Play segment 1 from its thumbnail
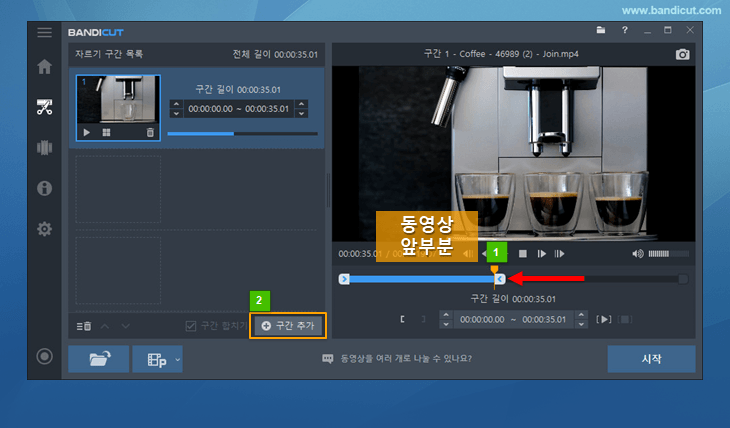The image size is (730, 428). 87,133
